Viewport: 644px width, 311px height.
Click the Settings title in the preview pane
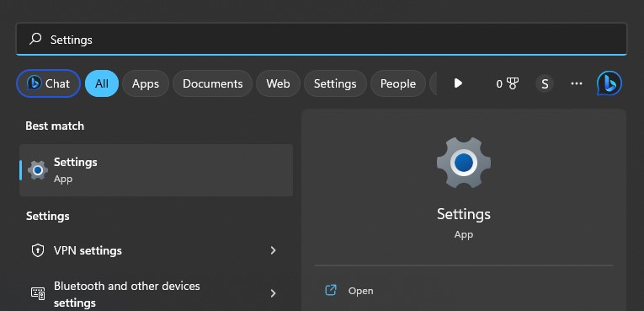[464, 214]
